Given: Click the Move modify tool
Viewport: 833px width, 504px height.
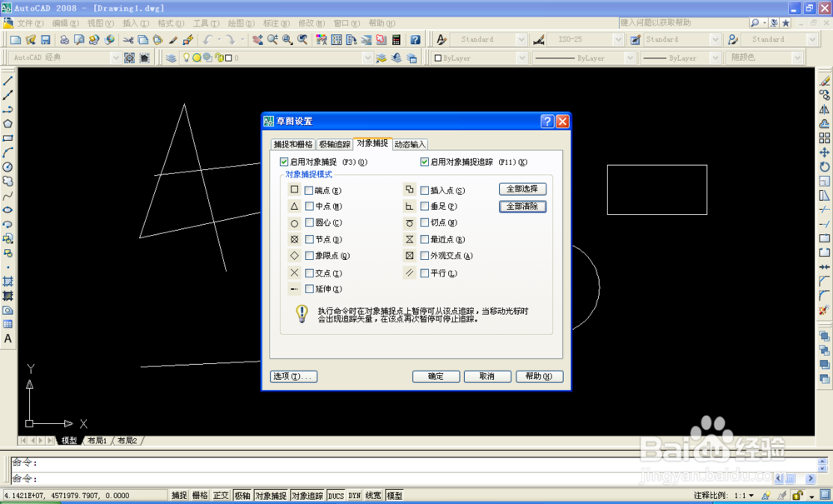Looking at the screenshot, I should tap(825, 153).
